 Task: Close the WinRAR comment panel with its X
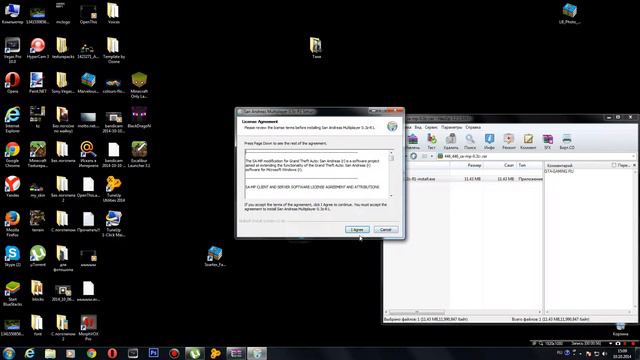pyautogui.click(x=634, y=165)
